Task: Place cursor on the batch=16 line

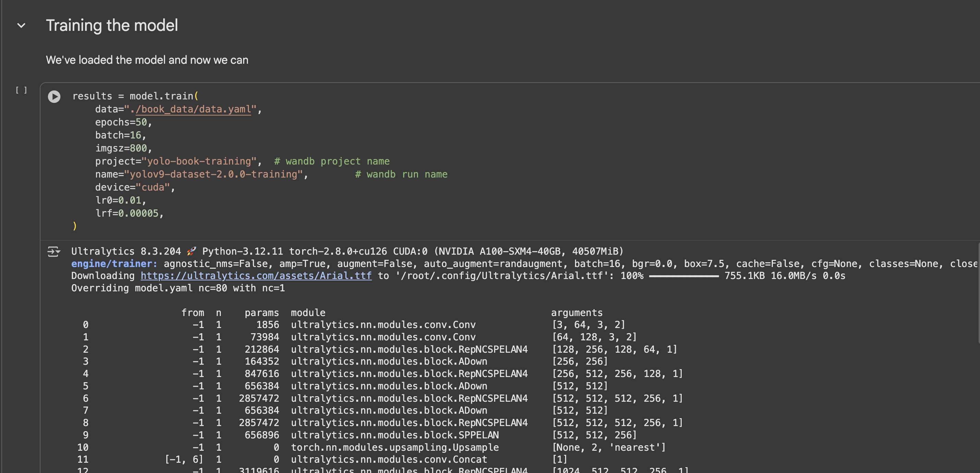Action: (x=120, y=135)
